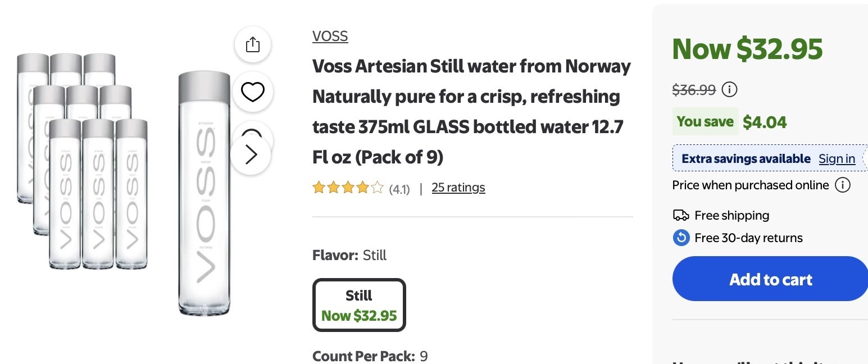
Task: Click the single VOSS bottle image
Action: [204, 194]
